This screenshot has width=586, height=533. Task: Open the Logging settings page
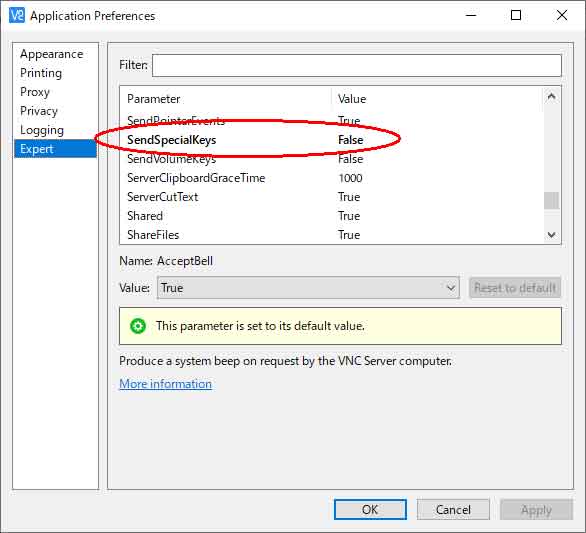[42, 130]
